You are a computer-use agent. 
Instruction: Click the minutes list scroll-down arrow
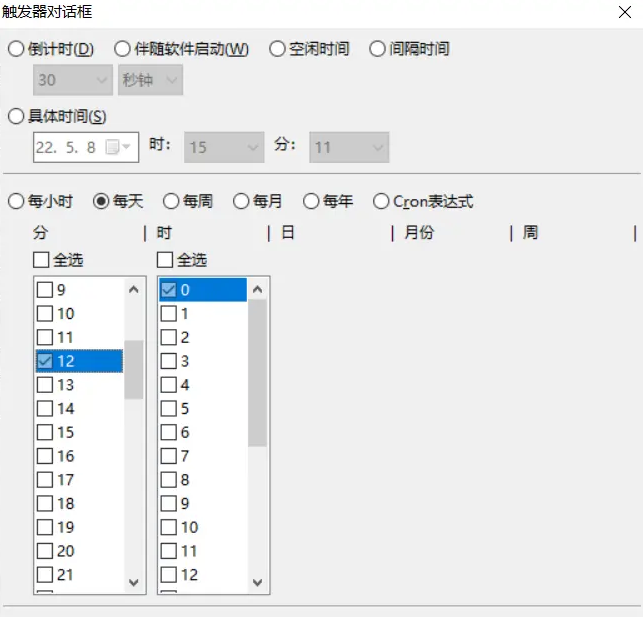click(134, 581)
